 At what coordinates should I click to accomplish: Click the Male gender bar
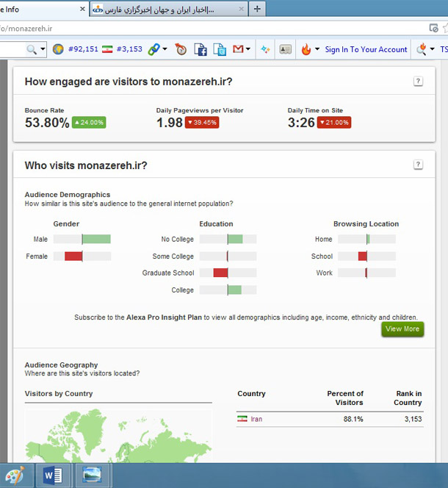point(82,239)
